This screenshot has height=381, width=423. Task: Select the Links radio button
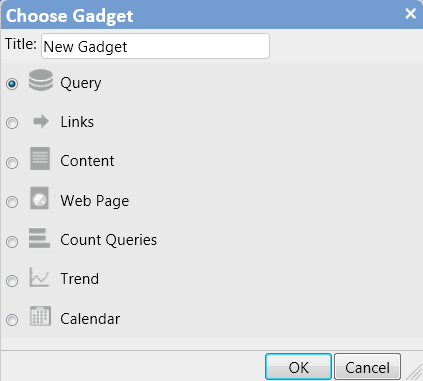point(12,123)
